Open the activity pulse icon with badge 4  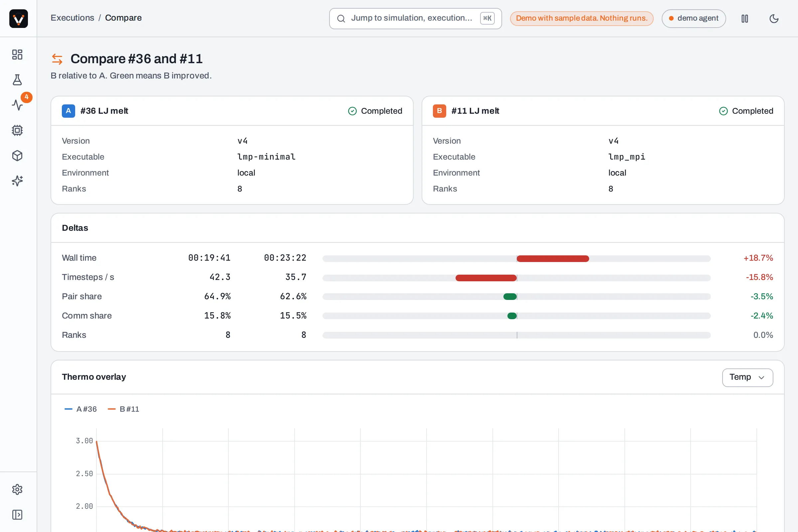tap(17, 105)
